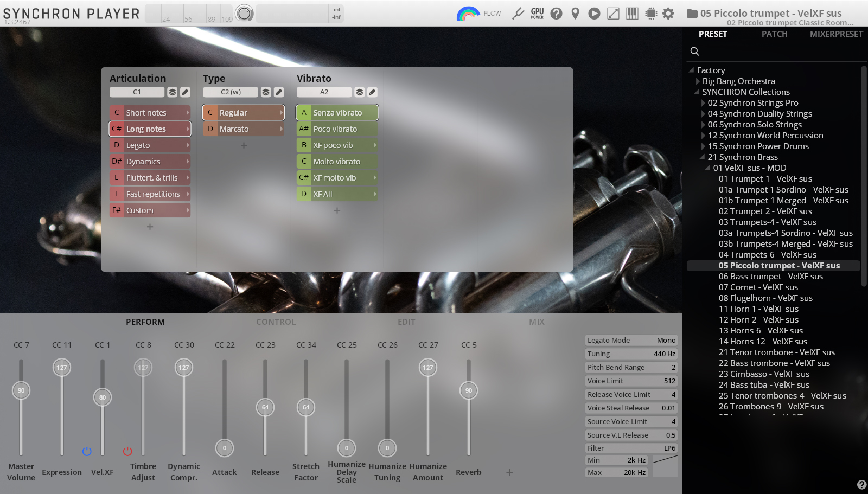The image size is (868, 494).
Task: Collapse the 01 VelXF sus - MOD node
Action: point(708,168)
